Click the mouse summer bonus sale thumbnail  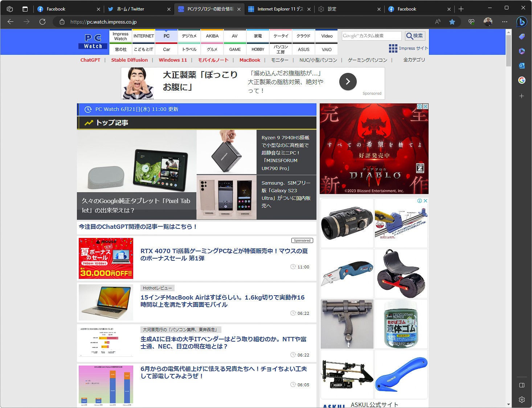[x=106, y=258]
